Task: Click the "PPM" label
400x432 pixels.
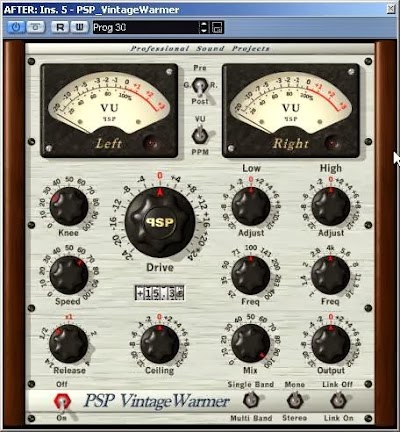Action: click(200, 152)
